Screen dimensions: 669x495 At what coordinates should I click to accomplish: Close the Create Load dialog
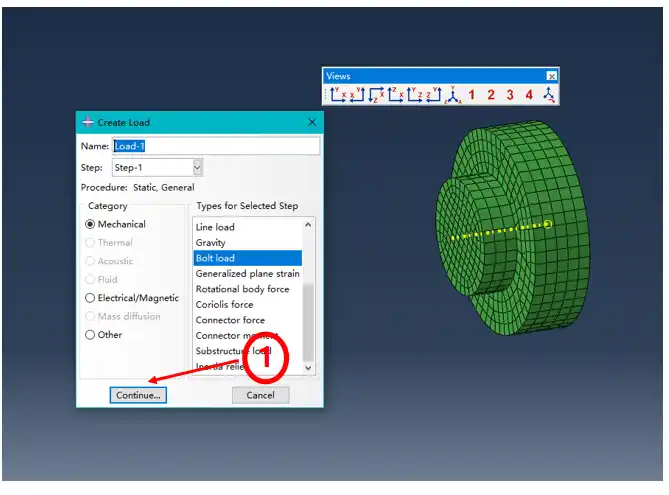(312, 122)
